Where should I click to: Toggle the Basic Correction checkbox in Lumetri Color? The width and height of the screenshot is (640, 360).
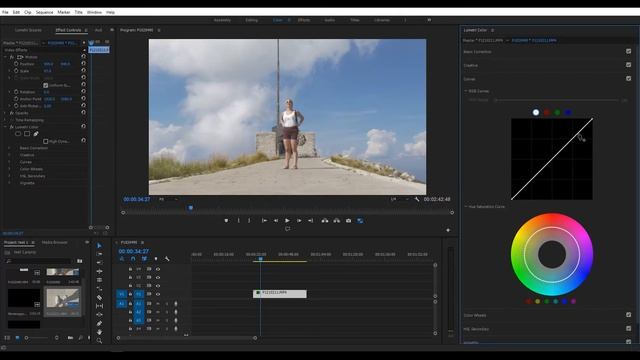[629, 51]
